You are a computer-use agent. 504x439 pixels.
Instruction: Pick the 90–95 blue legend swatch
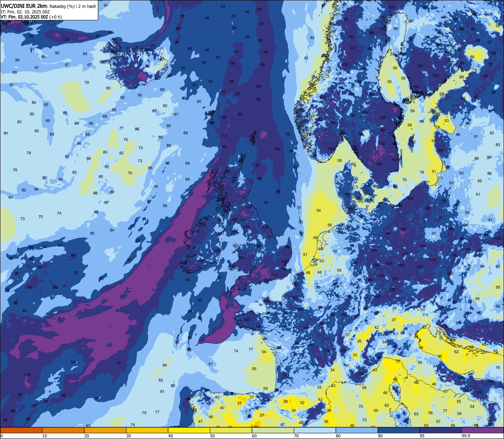coord(398,430)
